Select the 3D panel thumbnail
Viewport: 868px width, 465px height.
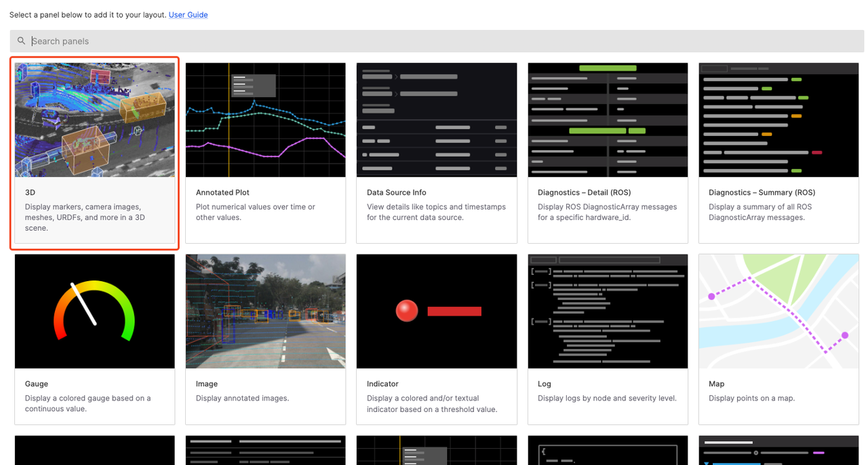pyautogui.click(x=95, y=120)
